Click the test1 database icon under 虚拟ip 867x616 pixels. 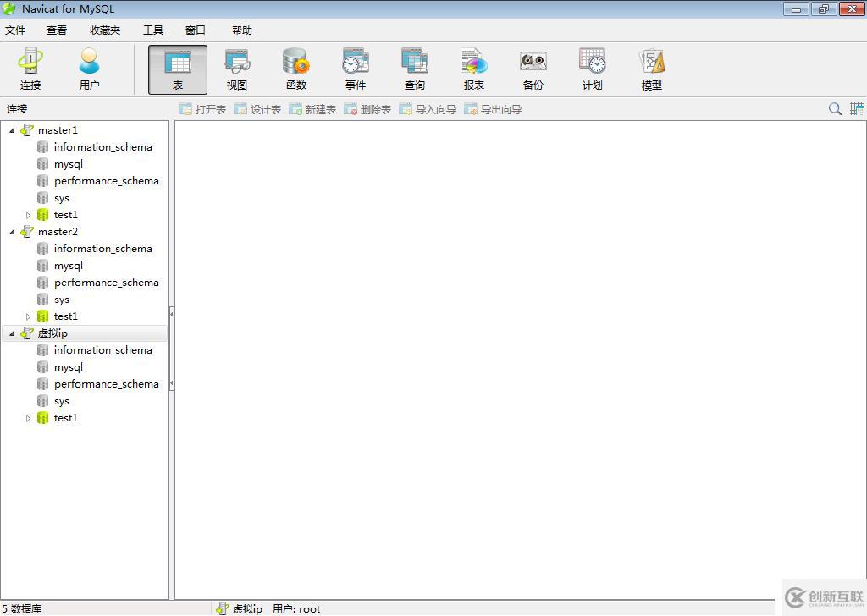[42, 418]
